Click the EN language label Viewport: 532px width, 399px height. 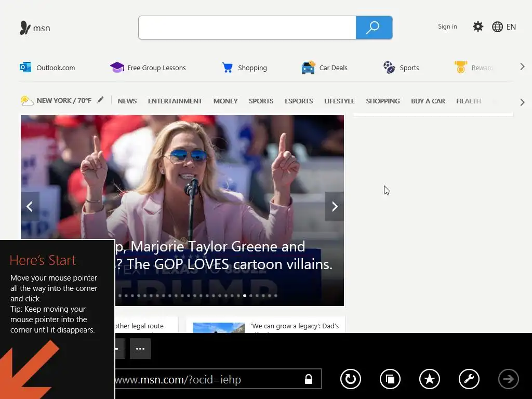pyautogui.click(x=511, y=27)
